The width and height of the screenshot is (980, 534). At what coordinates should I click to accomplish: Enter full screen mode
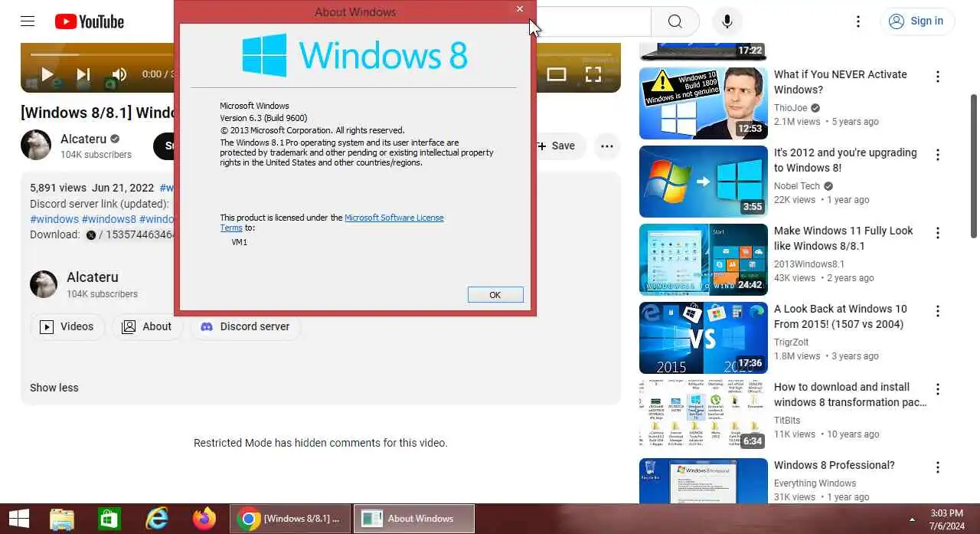593,74
